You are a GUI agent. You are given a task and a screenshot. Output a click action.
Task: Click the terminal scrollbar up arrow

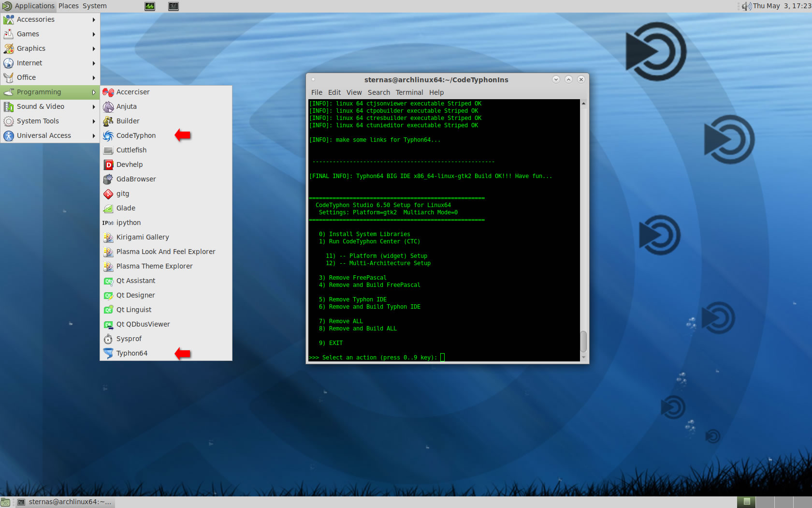tap(583, 104)
